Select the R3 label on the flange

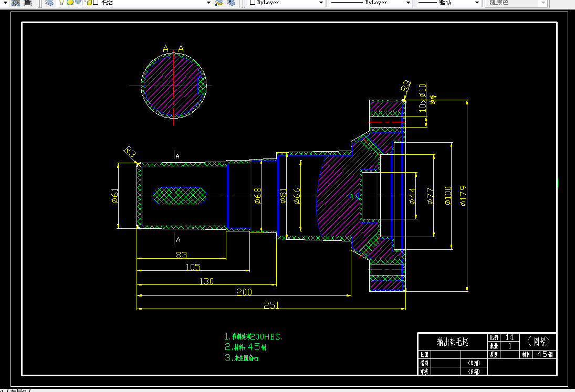(406, 86)
